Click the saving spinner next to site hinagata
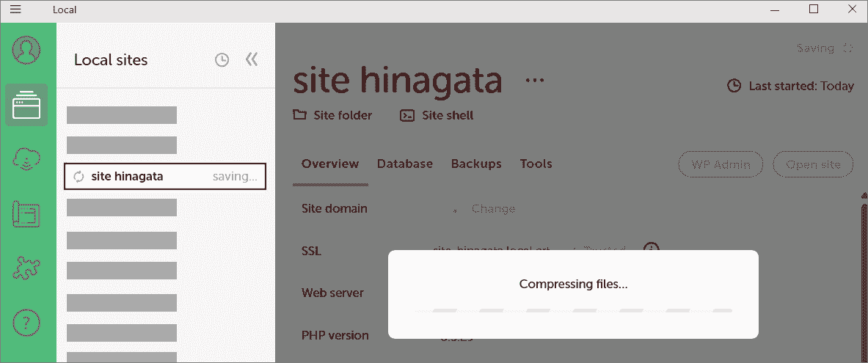 coord(79,177)
